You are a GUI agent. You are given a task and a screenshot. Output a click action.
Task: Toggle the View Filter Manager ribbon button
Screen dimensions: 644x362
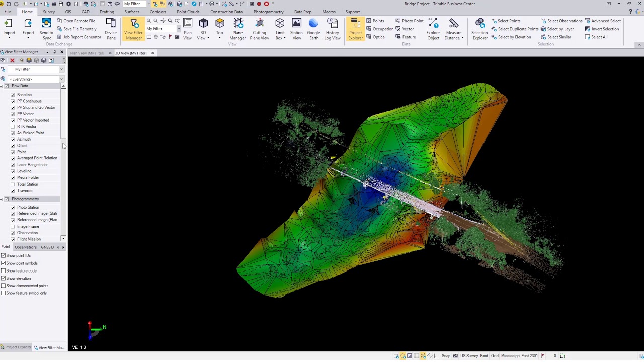[x=134, y=28]
